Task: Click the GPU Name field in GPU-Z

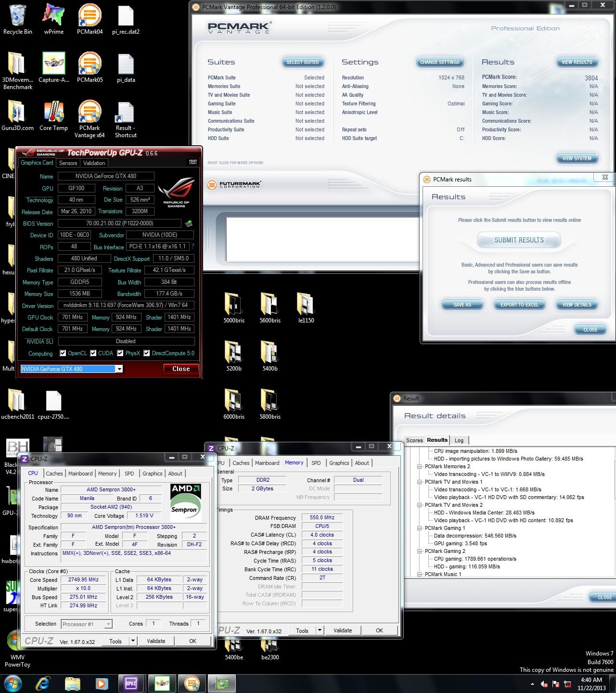Action: [x=106, y=176]
